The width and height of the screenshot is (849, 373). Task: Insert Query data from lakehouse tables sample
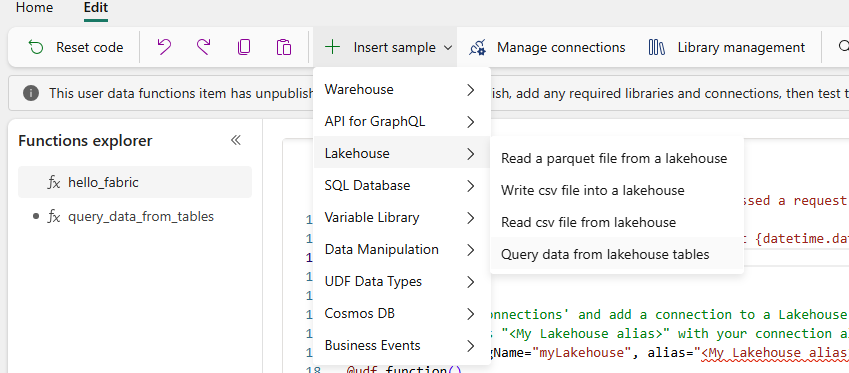[617, 254]
